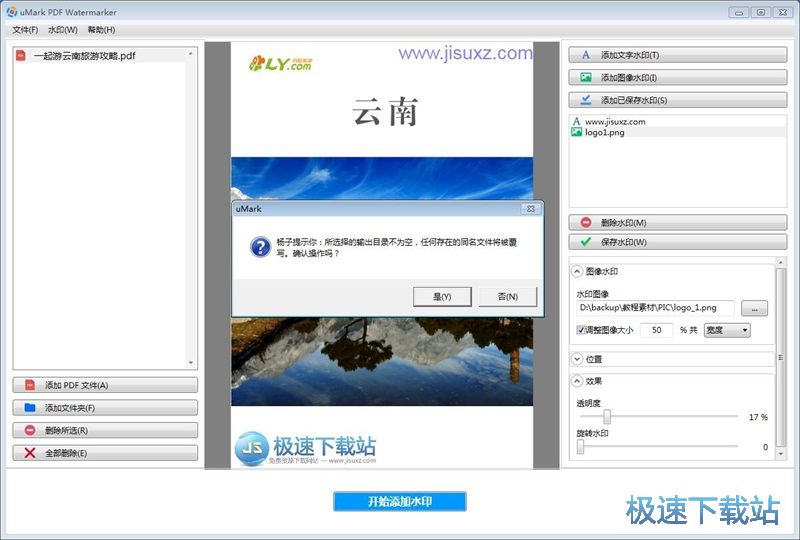This screenshot has width=800, height=540.
Task: Collapse the 效果 section
Action: (577, 381)
